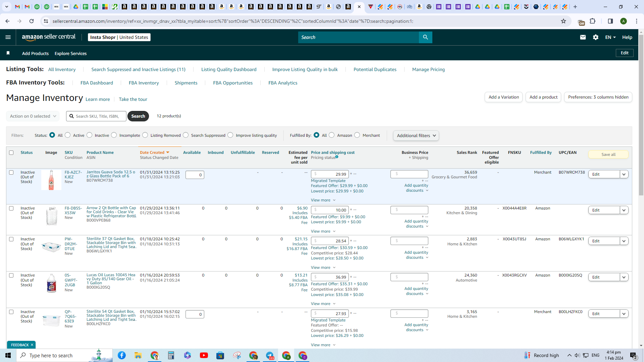This screenshot has width=644, height=362.
Task: Open the messages envelope icon
Action: tap(583, 37)
